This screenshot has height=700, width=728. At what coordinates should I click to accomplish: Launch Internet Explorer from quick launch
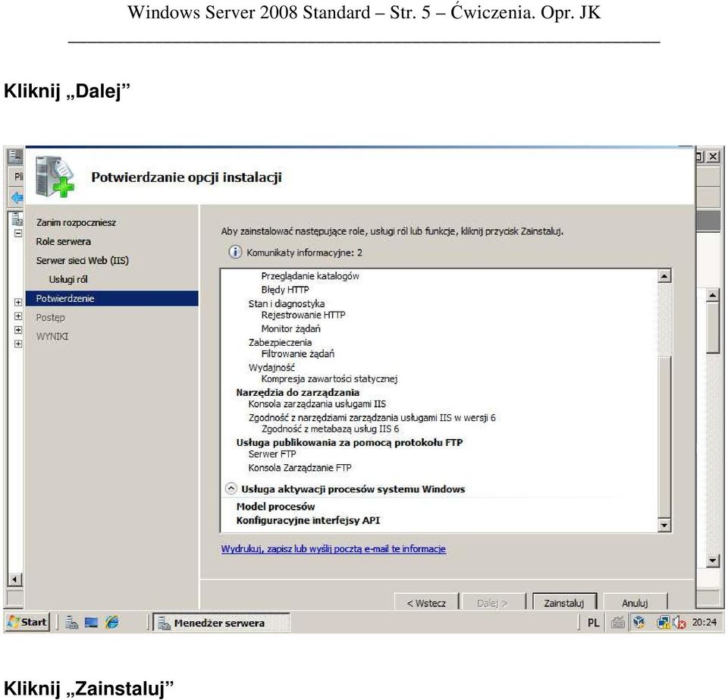click(112, 622)
